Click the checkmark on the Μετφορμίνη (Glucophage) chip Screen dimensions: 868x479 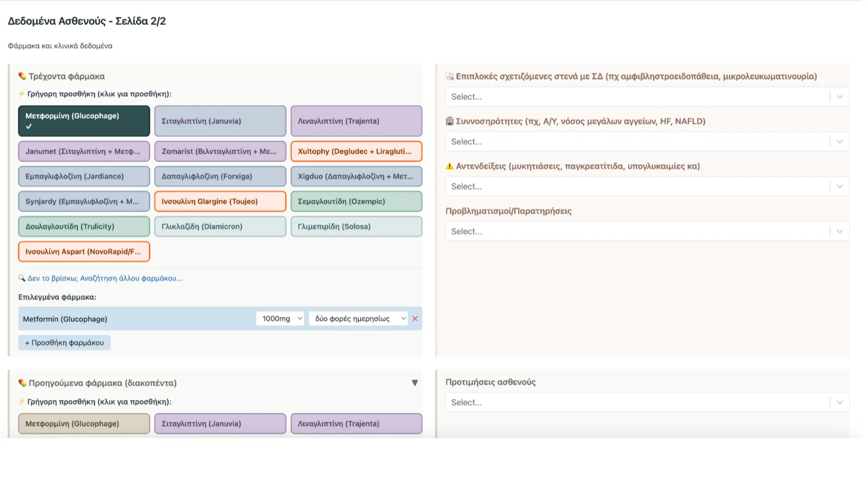tap(29, 126)
